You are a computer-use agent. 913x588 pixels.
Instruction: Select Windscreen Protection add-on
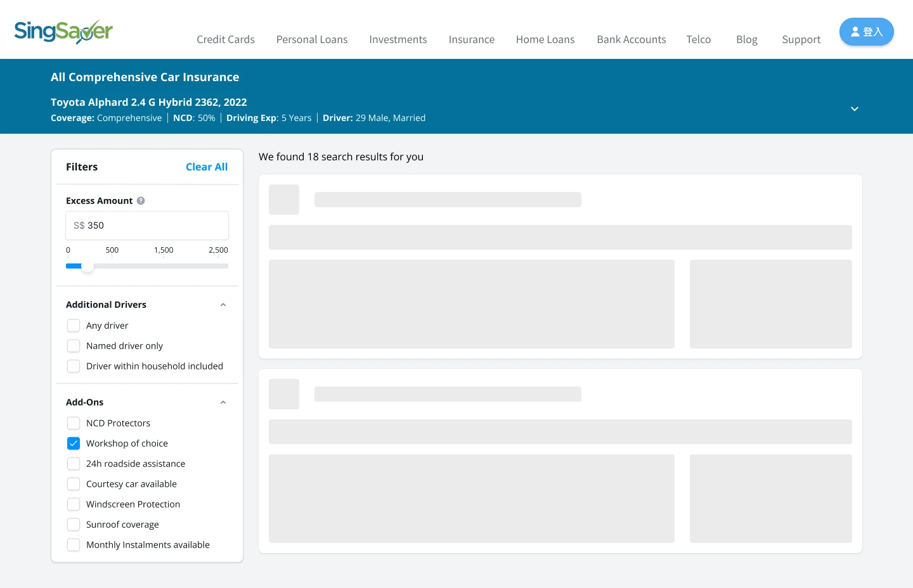coord(74,504)
